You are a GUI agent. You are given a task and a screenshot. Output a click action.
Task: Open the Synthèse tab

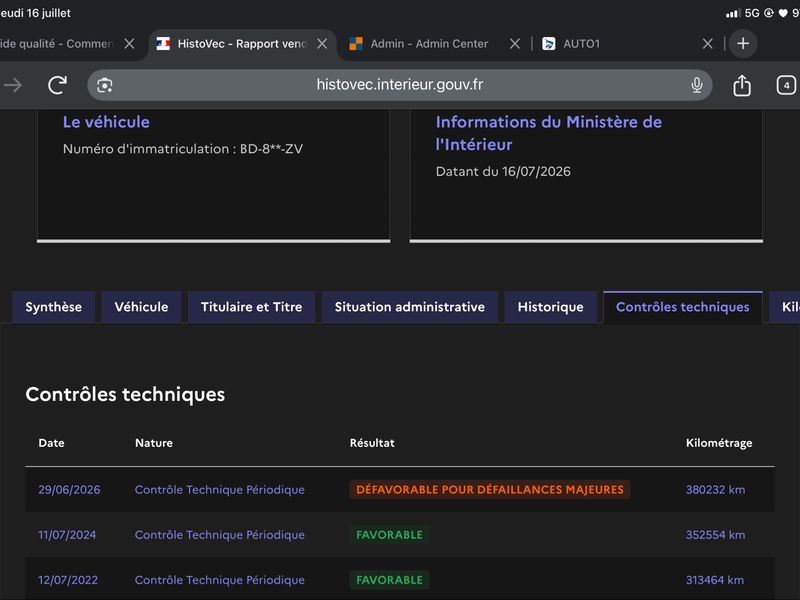click(54, 307)
